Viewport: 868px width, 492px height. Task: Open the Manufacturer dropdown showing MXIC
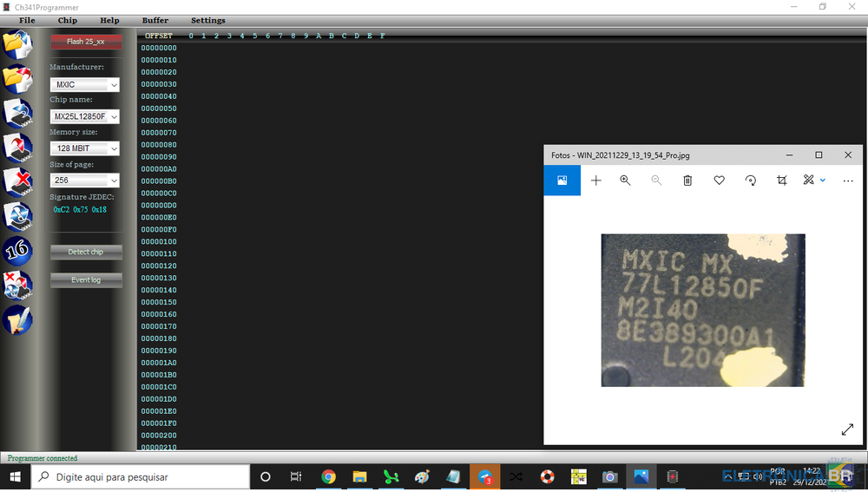coord(84,85)
